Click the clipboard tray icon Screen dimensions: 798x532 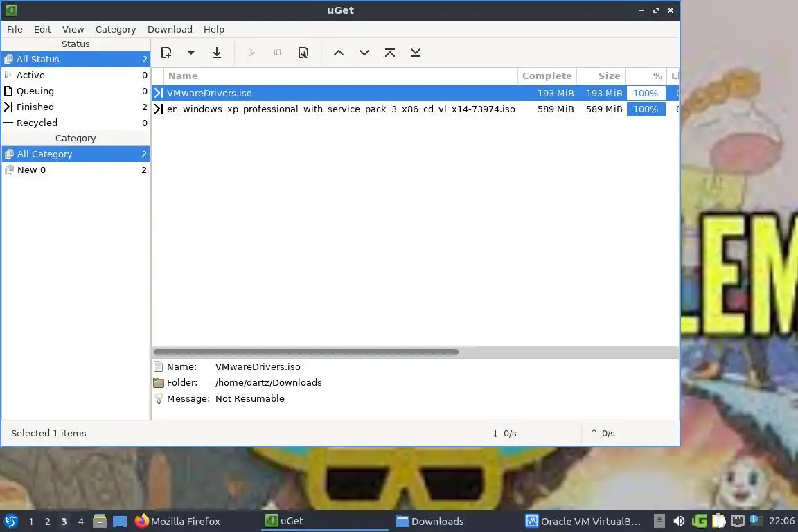click(x=718, y=522)
